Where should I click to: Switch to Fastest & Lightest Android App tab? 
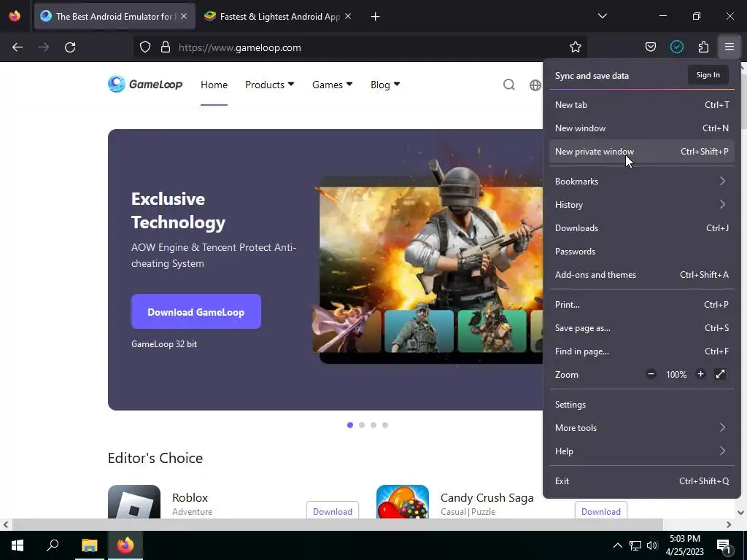278,16
